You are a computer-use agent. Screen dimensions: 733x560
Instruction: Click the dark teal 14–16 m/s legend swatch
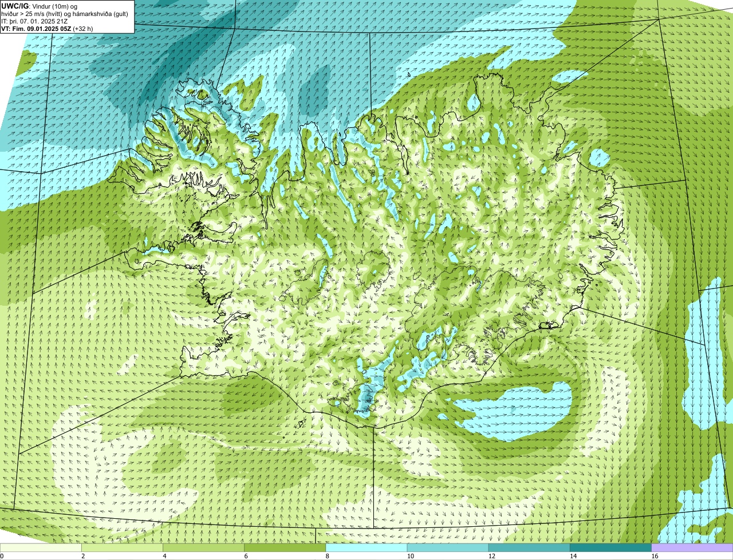coord(611,547)
